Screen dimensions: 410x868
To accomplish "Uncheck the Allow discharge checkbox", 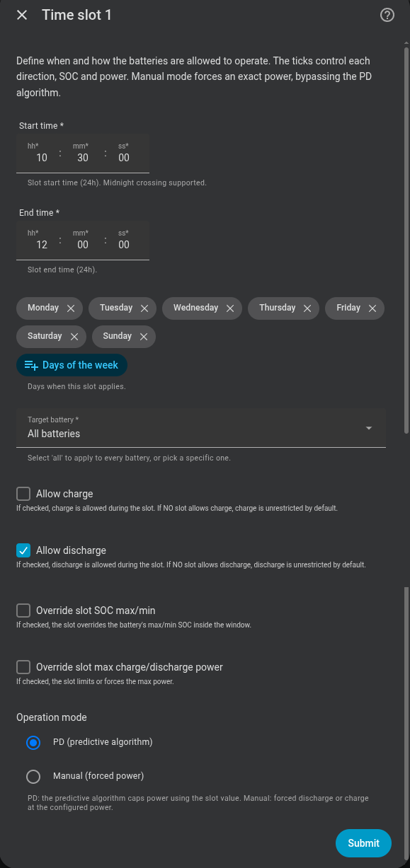I will click(x=23, y=550).
